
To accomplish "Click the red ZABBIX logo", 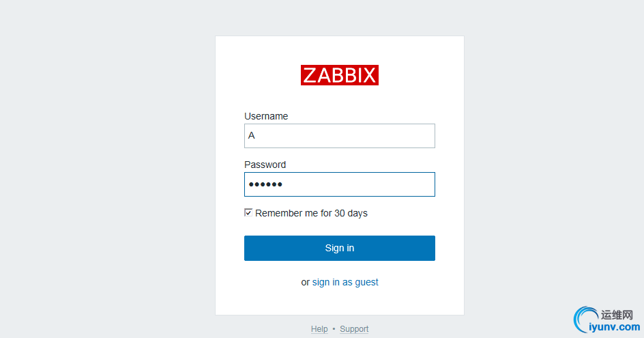I will click(x=339, y=75).
